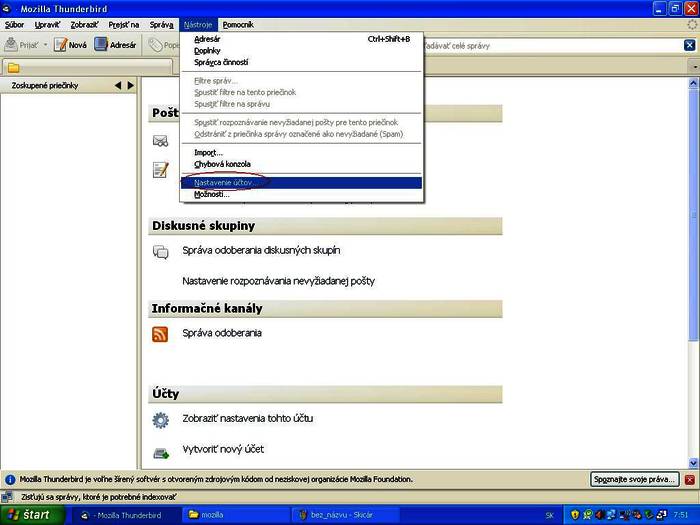Click the vertical scrollbar thumb
This screenshot has height=525, width=700.
(x=693, y=214)
